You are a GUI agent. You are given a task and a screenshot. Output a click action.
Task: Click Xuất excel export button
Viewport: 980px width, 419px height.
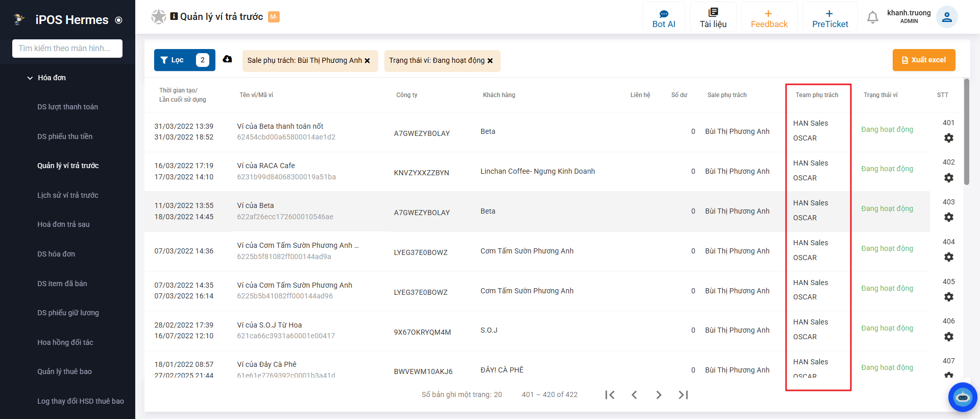coord(924,60)
